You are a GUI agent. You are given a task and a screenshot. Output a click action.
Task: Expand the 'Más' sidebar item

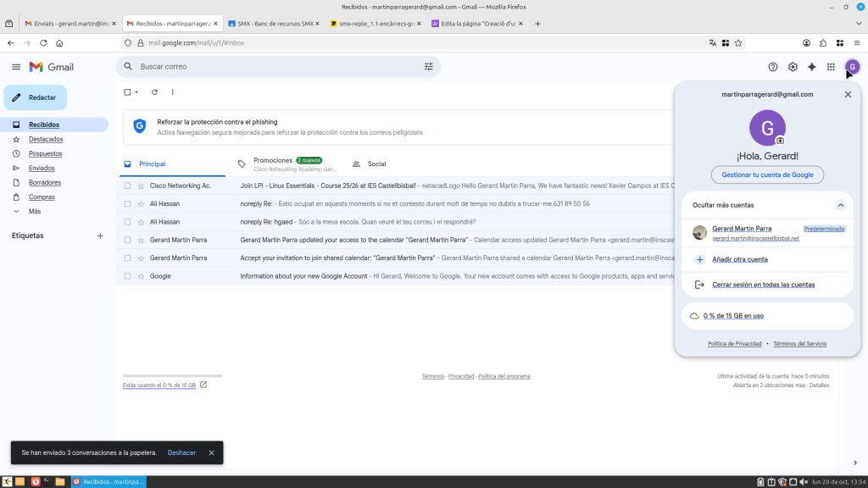(x=34, y=211)
